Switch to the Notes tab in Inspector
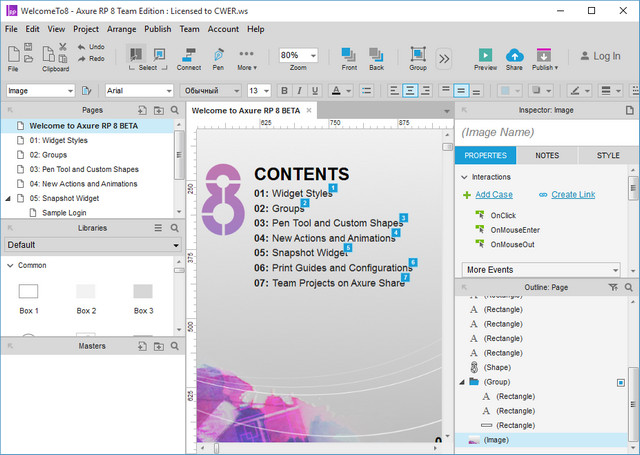This screenshot has width=640, height=455. point(547,156)
